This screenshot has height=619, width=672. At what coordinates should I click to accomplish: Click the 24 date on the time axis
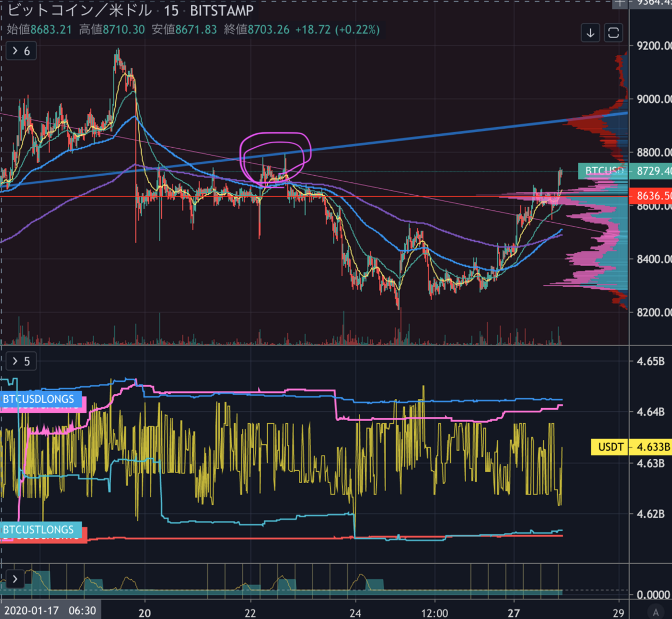(x=355, y=613)
